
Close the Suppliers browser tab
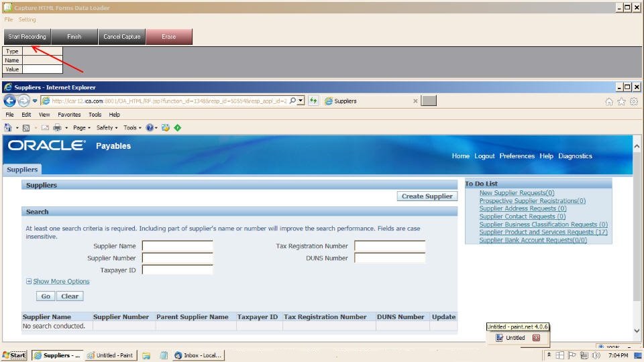click(x=415, y=101)
